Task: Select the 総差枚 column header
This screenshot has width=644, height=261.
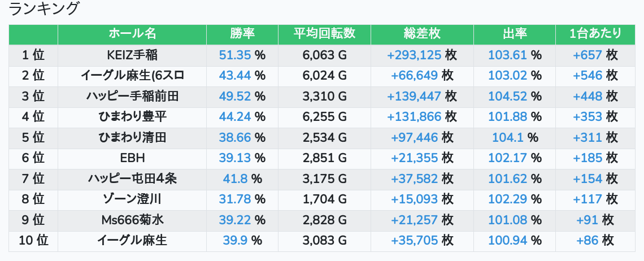Action: click(x=422, y=34)
